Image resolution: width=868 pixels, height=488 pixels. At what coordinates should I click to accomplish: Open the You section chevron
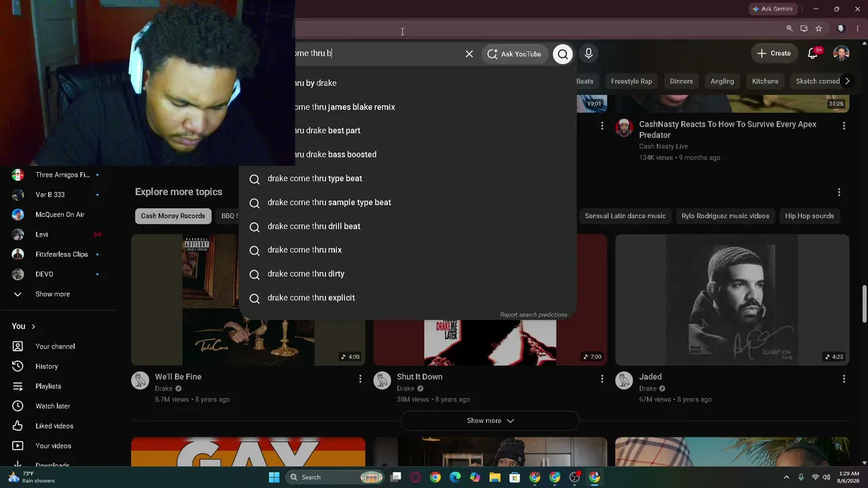[x=33, y=327]
